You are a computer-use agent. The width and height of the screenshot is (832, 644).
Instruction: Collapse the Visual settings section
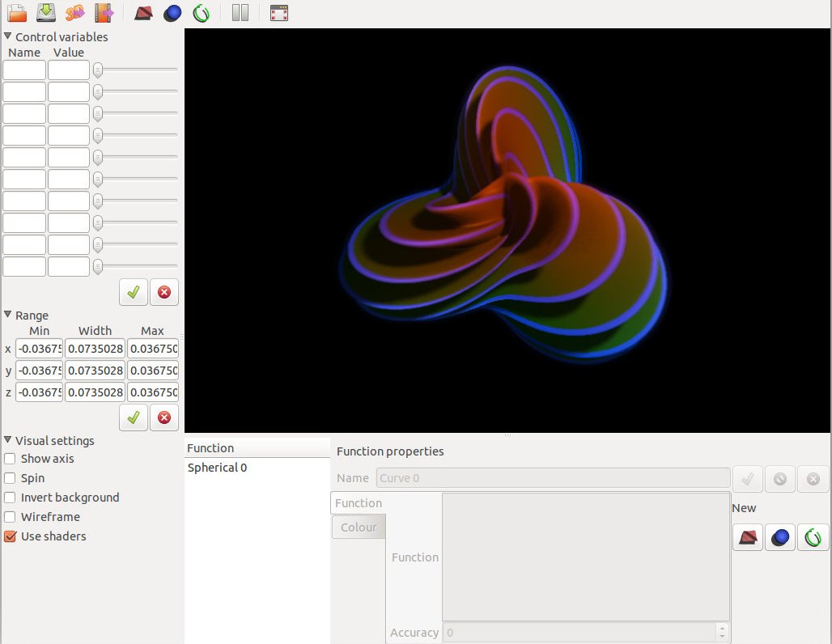[x=8, y=440]
